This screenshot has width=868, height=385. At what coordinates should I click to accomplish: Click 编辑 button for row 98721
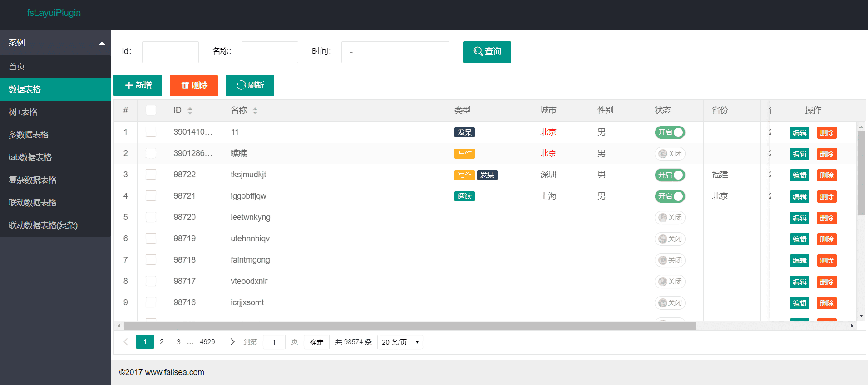click(x=799, y=196)
